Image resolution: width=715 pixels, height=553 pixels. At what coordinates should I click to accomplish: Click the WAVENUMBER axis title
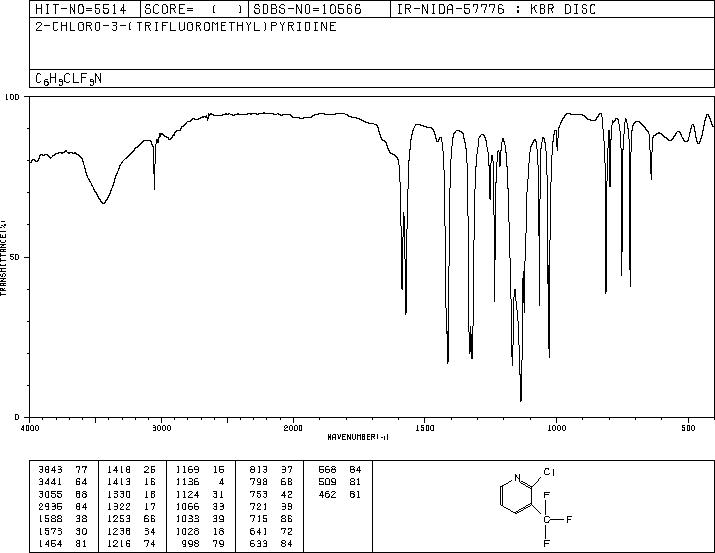358,437
